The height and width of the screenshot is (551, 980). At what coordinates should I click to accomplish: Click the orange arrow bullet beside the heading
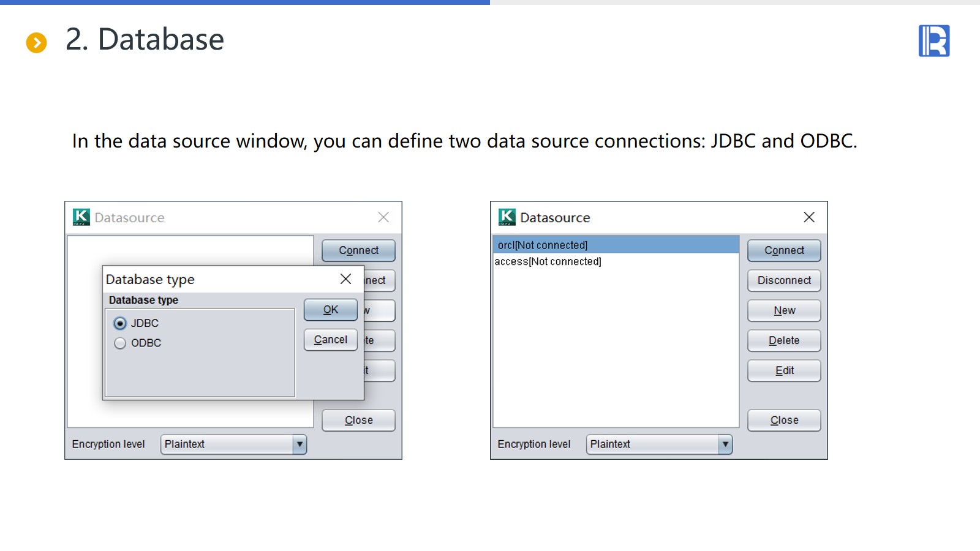pyautogui.click(x=37, y=43)
